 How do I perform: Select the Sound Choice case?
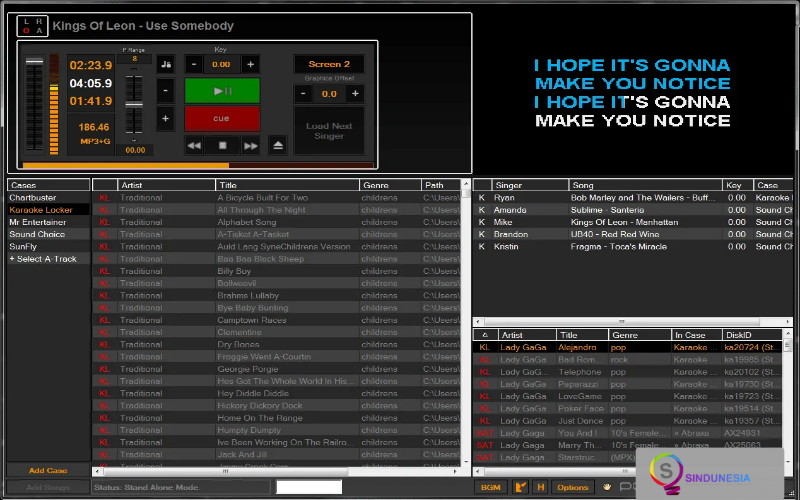tap(48, 234)
